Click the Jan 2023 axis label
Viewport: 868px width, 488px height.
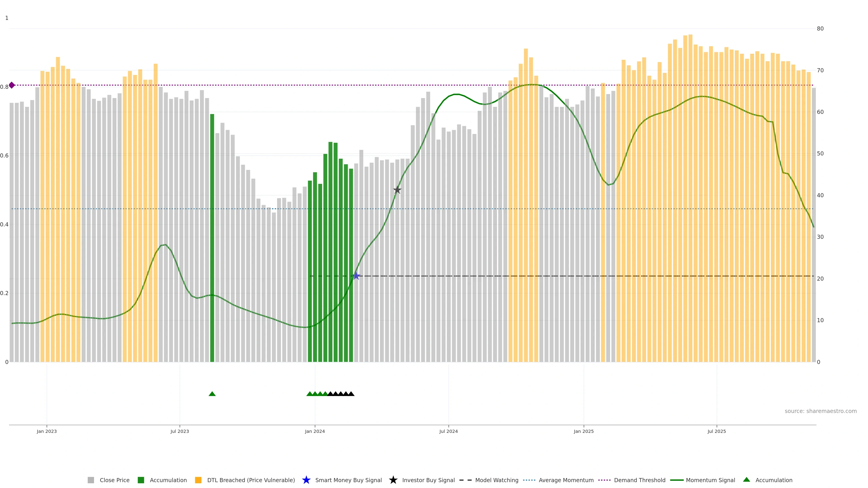point(47,431)
